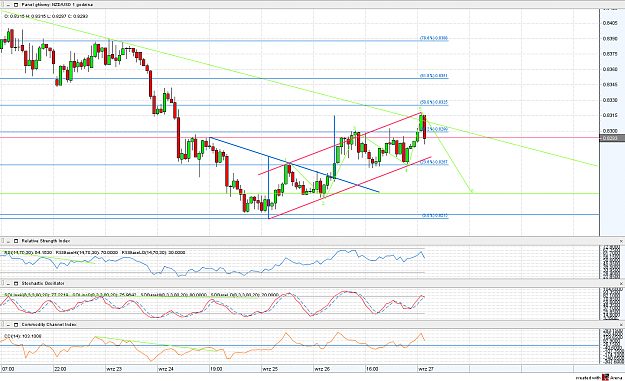
Task: Select the 78.6% Fibonacci level label
Action: point(434,38)
